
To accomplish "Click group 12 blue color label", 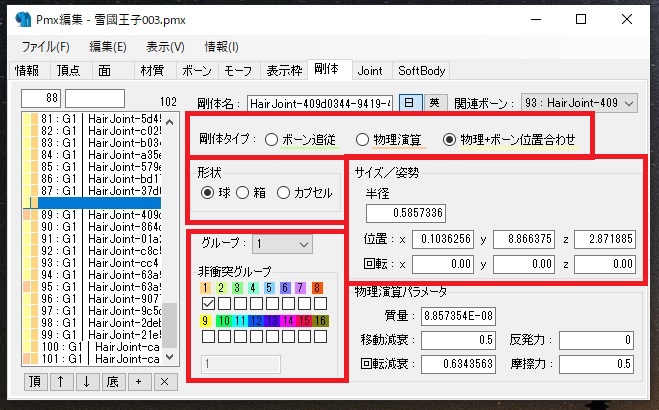I will (x=256, y=321).
